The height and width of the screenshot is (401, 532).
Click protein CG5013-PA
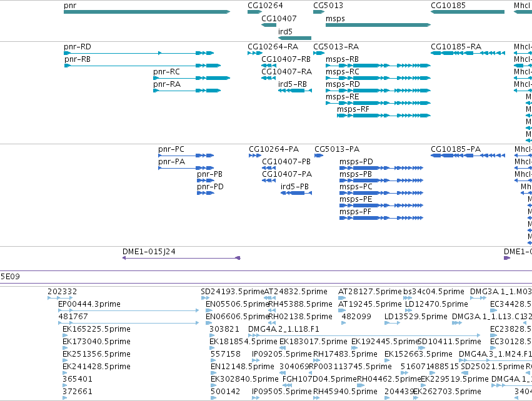(319, 156)
